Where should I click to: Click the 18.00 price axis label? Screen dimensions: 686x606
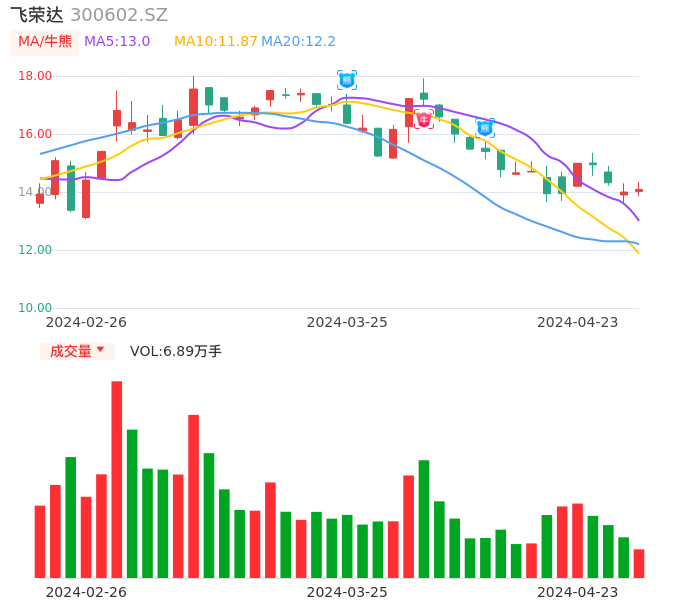coord(35,76)
